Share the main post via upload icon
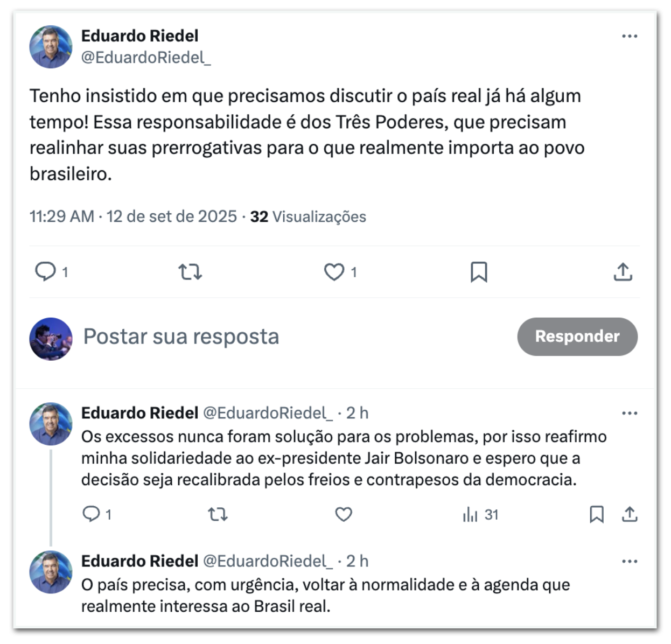Screen dimensions: 671x644 [623, 272]
